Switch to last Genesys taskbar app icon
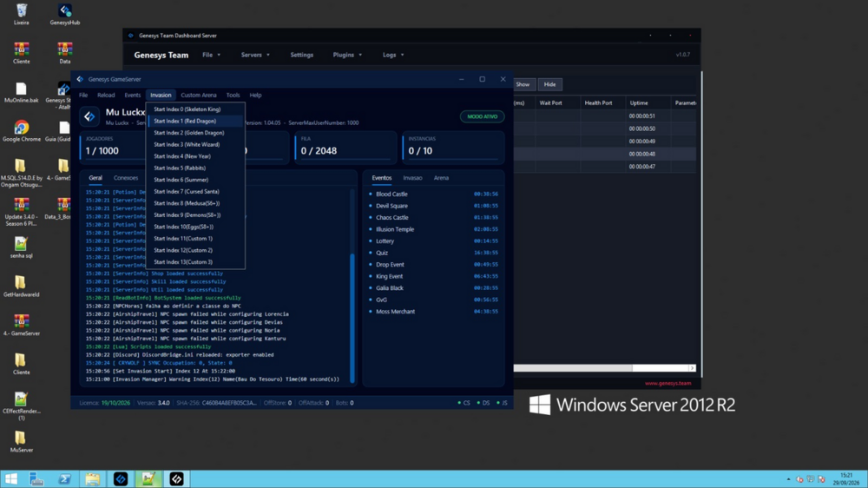Screen dimensions: 868x488 (x=176, y=478)
